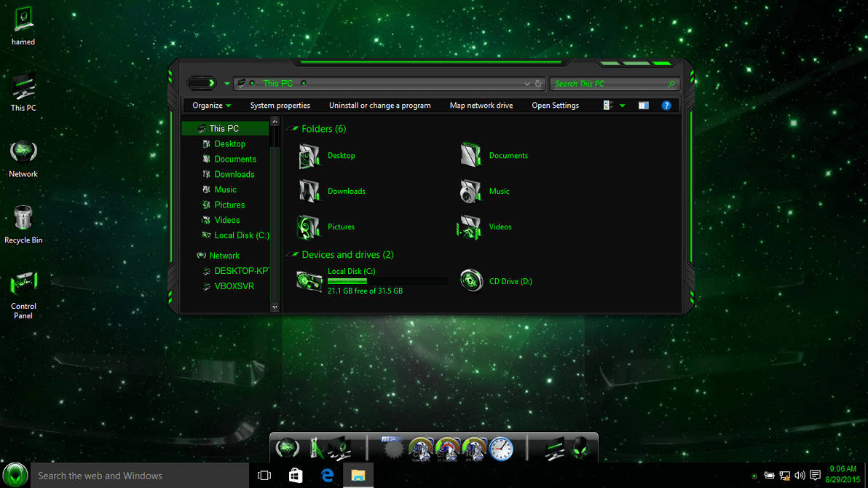Viewport: 868px width, 488px height.
Task: Open the Pictures folder icon
Action: pos(309,227)
